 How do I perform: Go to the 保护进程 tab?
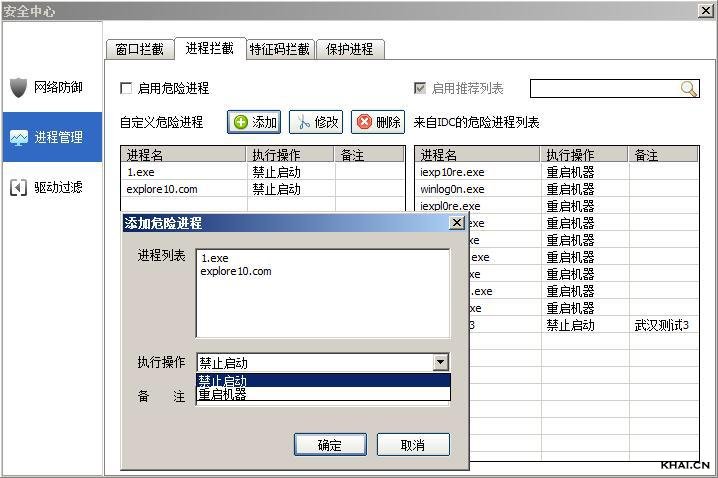point(349,49)
